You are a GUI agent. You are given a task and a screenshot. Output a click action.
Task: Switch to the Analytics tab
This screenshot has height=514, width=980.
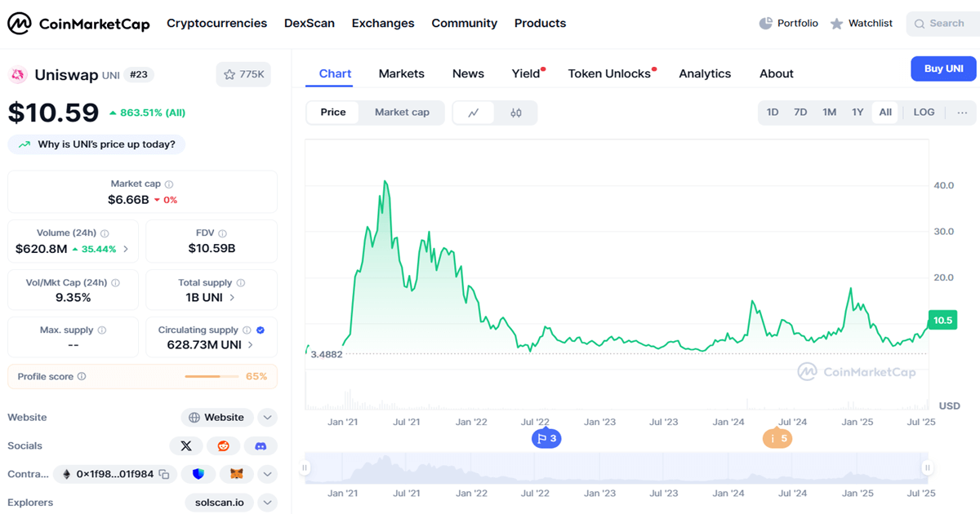tap(705, 73)
